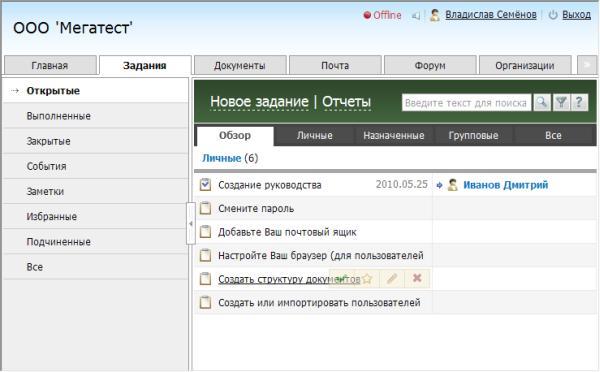Delete task with red cross icon

417,278
